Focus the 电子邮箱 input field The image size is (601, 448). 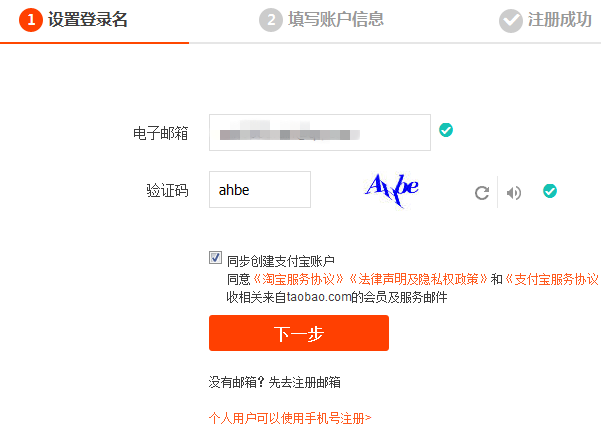(320, 133)
